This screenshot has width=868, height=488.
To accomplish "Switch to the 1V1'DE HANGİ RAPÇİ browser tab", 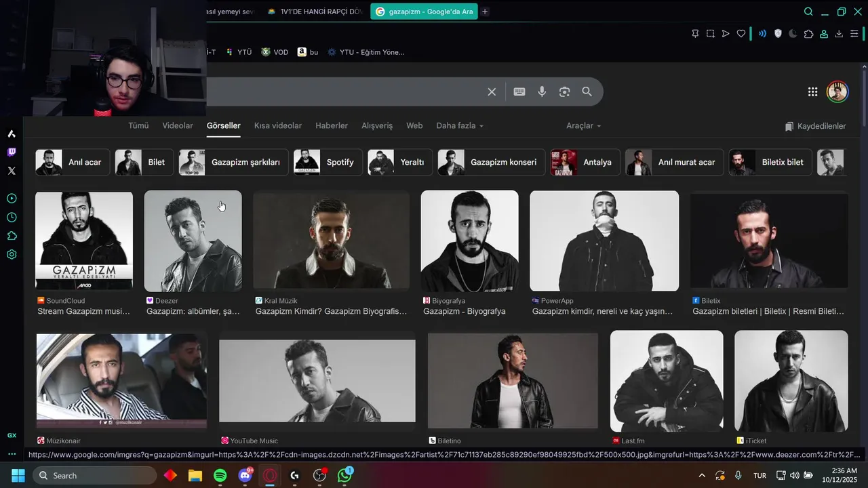I will pyautogui.click(x=315, y=12).
